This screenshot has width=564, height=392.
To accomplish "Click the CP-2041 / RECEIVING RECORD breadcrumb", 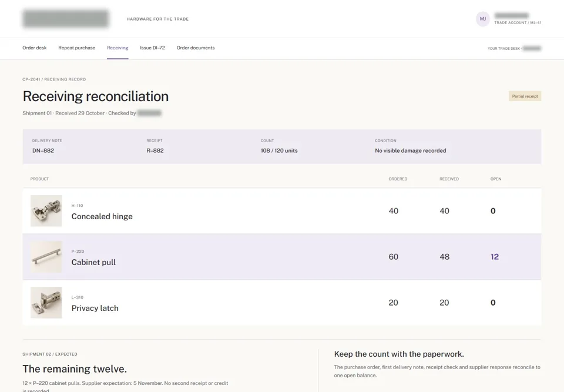I will pos(54,79).
